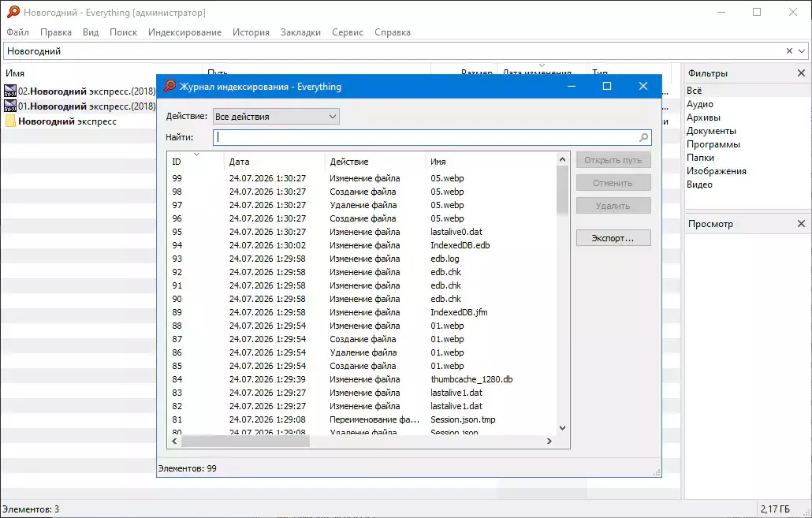Open the История menu
Screen dimensions: 812x518
[251, 32]
